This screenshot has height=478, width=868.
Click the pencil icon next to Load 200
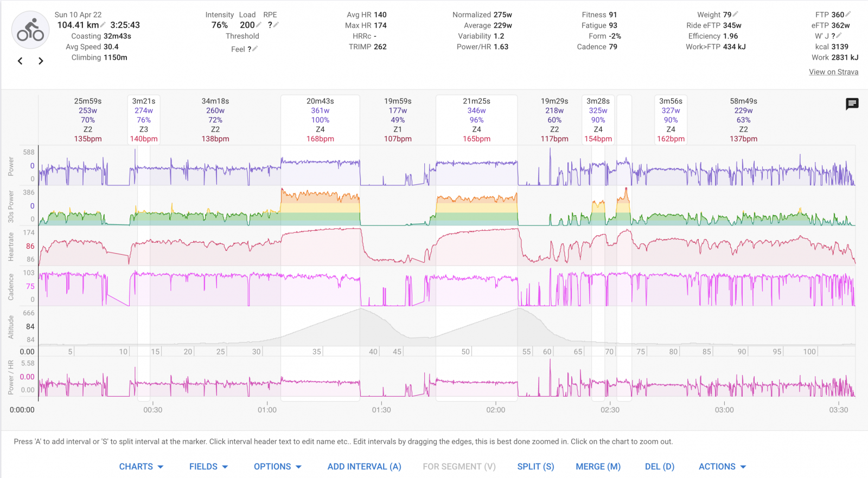point(259,25)
